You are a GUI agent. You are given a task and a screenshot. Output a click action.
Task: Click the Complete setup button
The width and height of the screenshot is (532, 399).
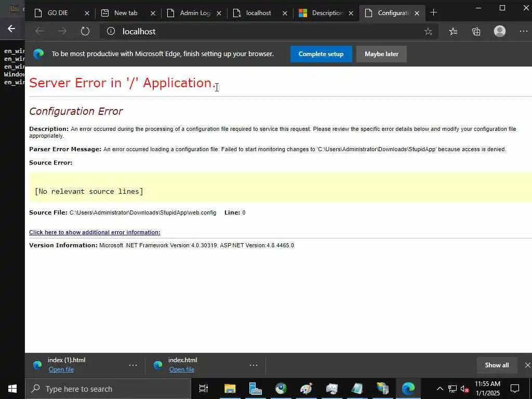point(321,54)
